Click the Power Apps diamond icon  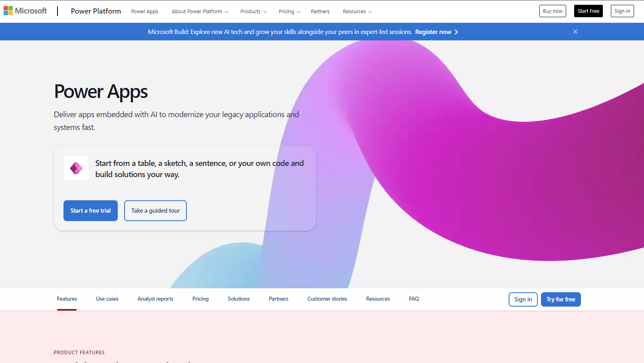point(76,168)
